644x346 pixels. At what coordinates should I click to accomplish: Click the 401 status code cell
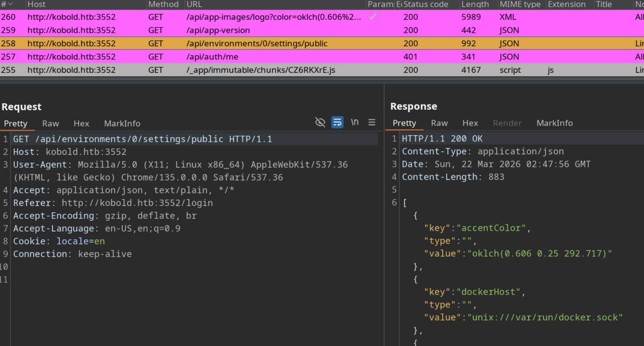pyautogui.click(x=410, y=57)
